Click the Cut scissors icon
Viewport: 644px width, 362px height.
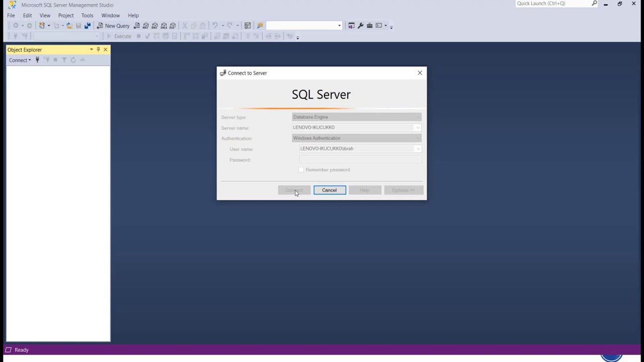[185, 26]
